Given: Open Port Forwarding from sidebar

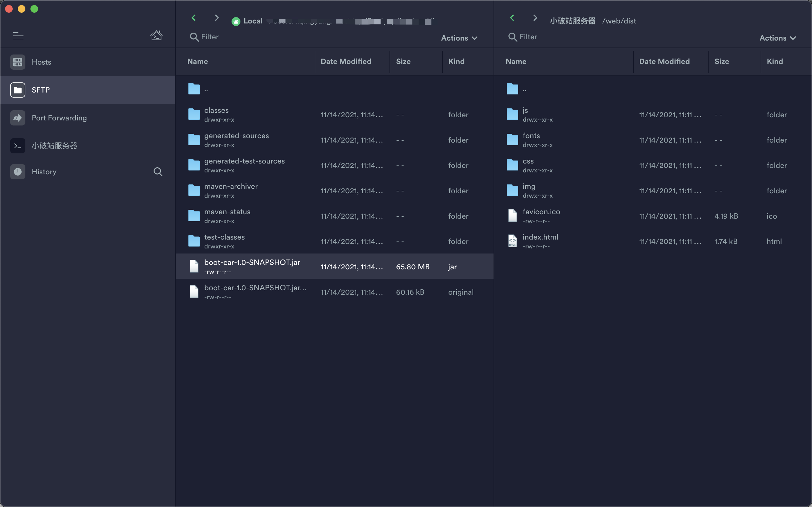Looking at the screenshot, I should point(59,118).
